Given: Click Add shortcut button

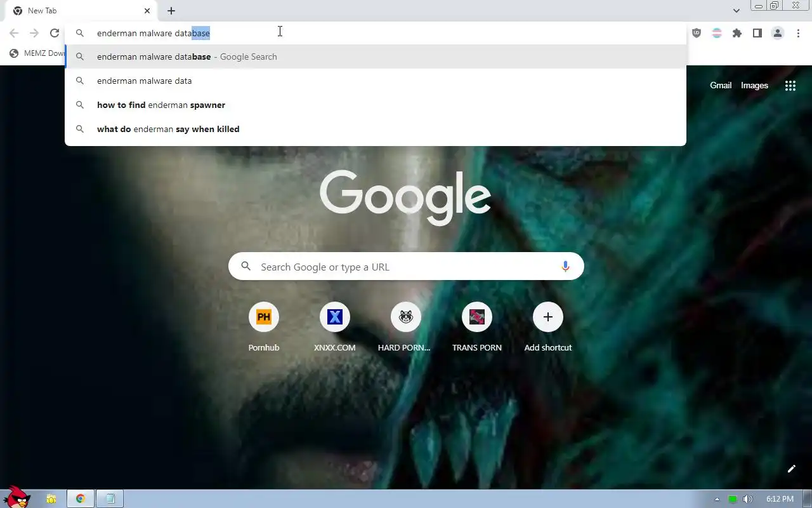Looking at the screenshot, I should [548, 327].
